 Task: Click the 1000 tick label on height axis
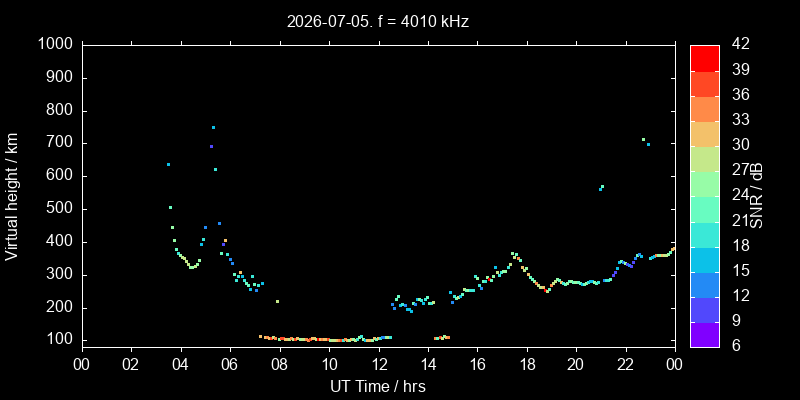tap(57, 45)
